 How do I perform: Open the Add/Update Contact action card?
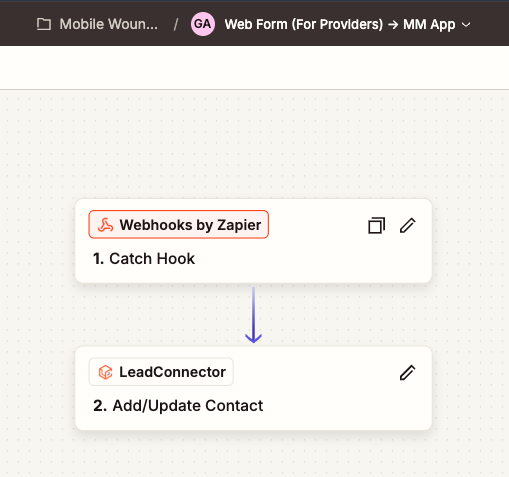pyautogui.click(x=253, y=388)
